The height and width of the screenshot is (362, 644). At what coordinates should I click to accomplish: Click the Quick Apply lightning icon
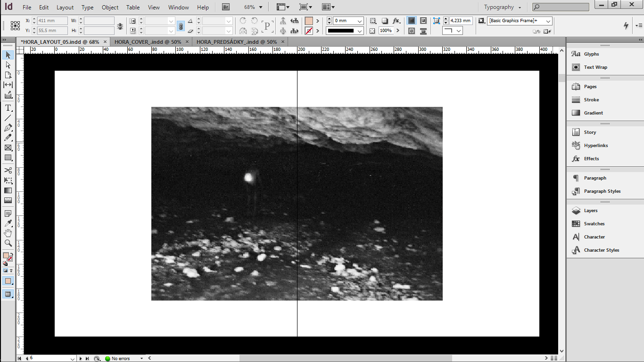click(x=626, y=25)
